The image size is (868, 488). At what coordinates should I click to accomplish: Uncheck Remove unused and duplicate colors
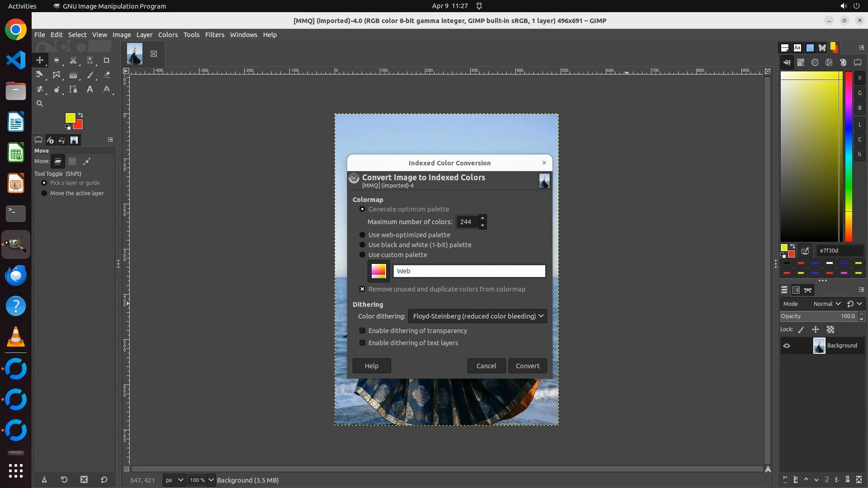pyautogui.click(x=362, y=289)
